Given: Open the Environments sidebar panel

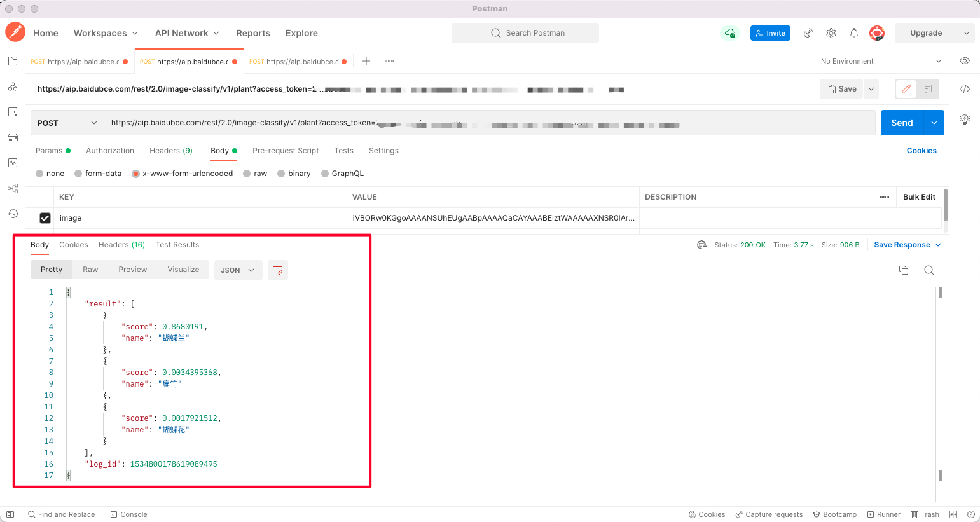Looking at the screenshot, I should pyautogui.click(x=13, y=112).
